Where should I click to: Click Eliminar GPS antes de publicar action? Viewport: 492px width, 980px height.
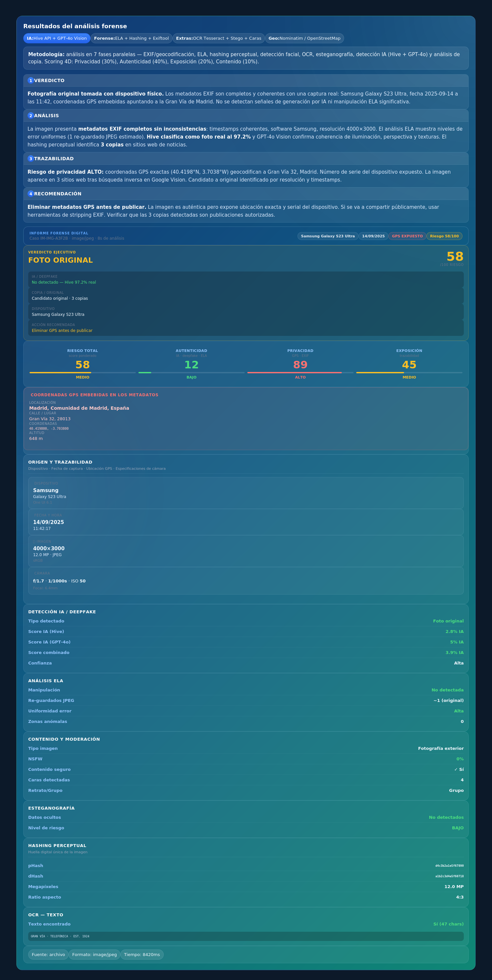click(62, 331)
